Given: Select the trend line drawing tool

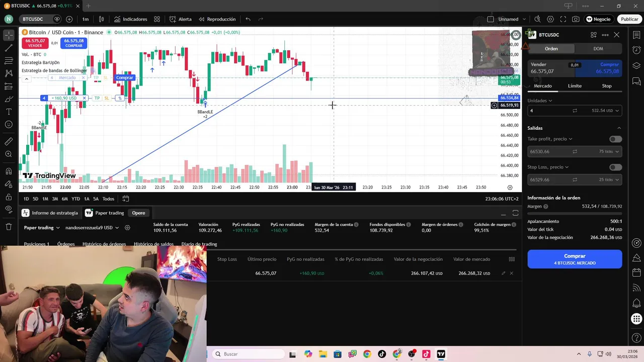Looking at the screenshot, I should click(x=9, y=48).
